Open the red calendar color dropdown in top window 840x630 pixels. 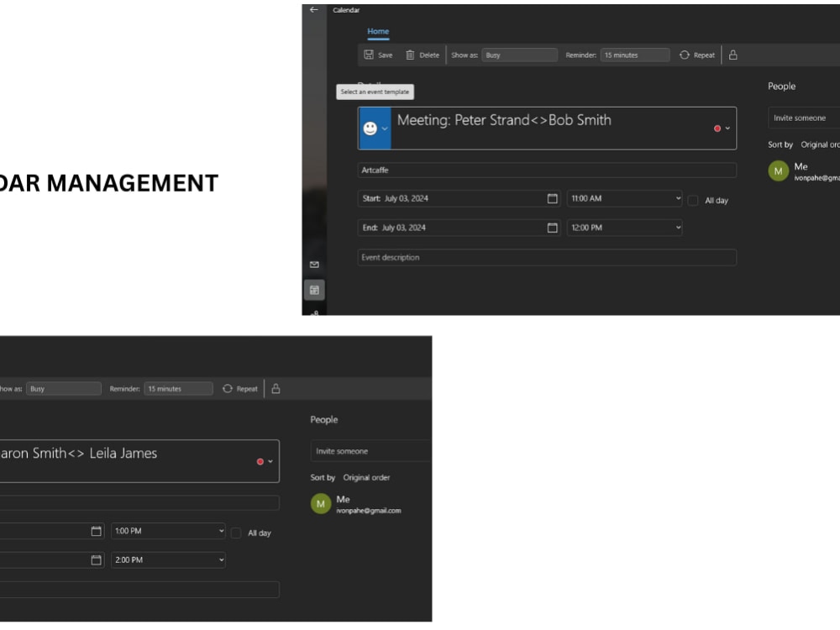click(722, 128)
